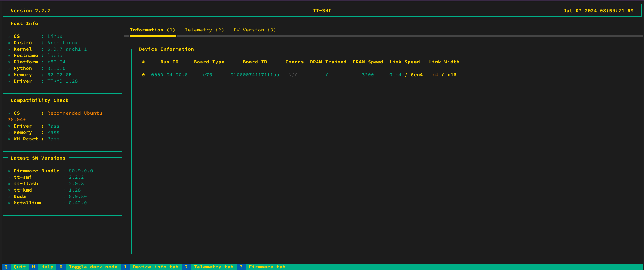Click the Board ID column header
Image resolution: width=644 pixels, height=270 pixels.
tap(255, 62)
